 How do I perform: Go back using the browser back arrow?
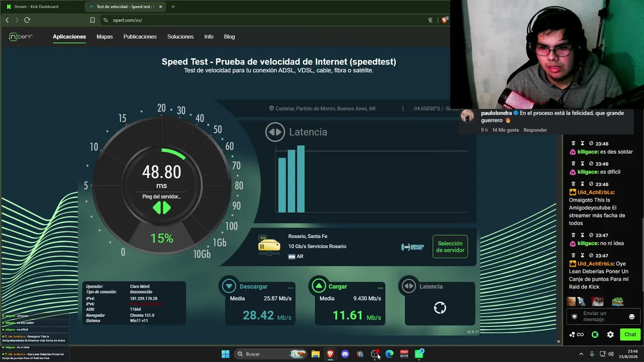[x=7, y=20]
